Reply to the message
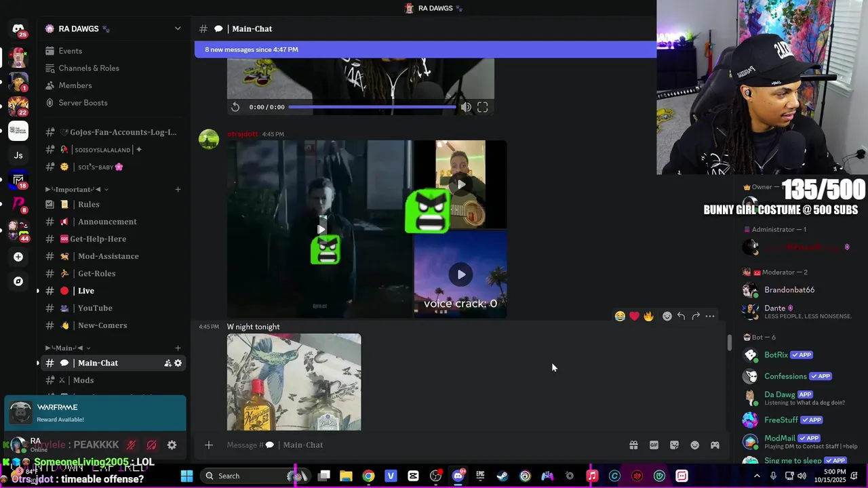This screenshot has height=488, width=868. click(681, 316)
